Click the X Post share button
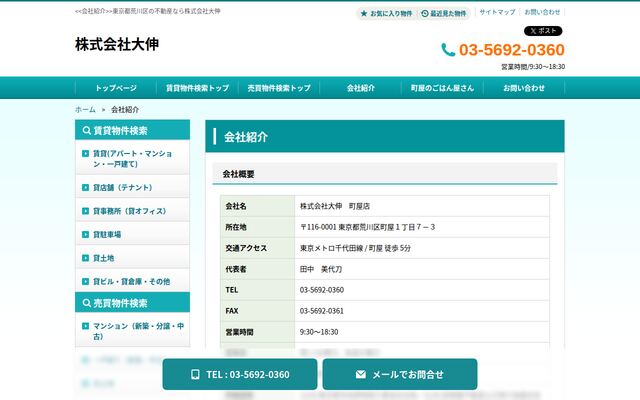 click(543, 31)
